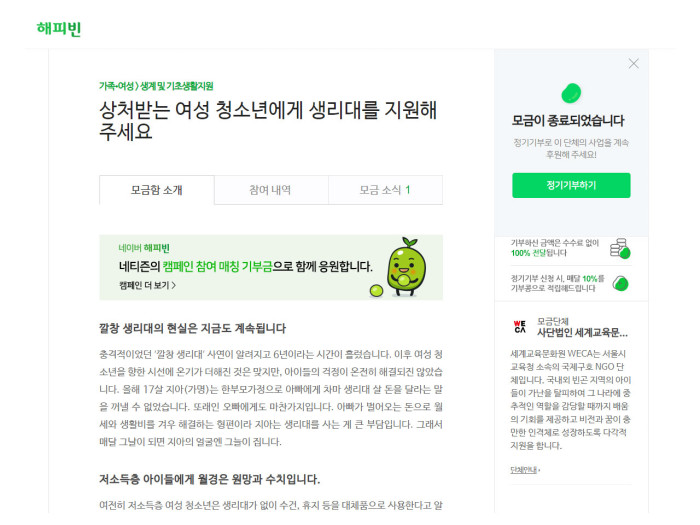The width and height of the screenshot is (700, 525).
Task: Open the 사단법인 세계교육문... organization name
Action: (x=582, y=333)
